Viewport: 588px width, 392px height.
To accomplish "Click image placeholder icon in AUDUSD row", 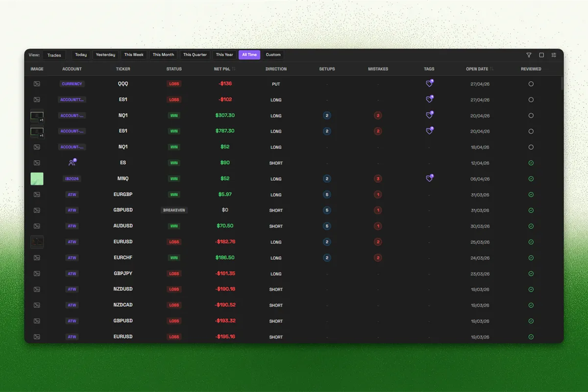I will [x=37, y=226].
